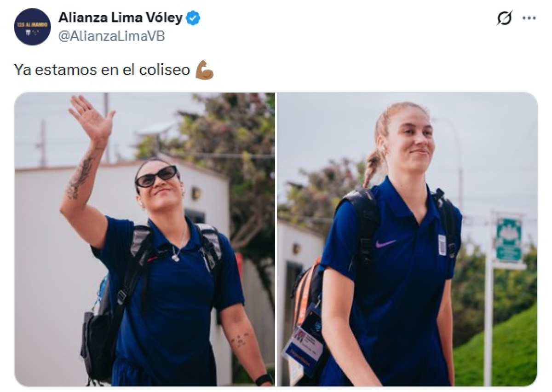Click the blue verified badge
The height and width of the screenshot is (392, 552).
pos(193,18)
